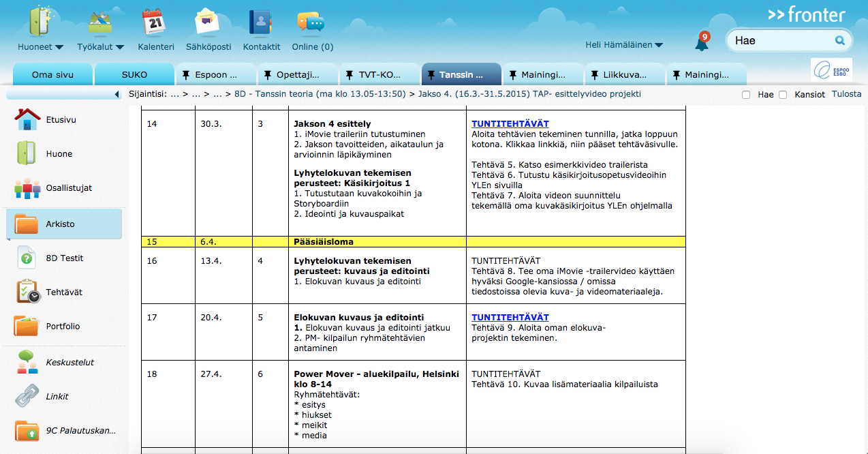The height and width of the screenshot is (454, 868).
Task: Open Tehtävät in the sidebar
Action: (x=64, y=292)
